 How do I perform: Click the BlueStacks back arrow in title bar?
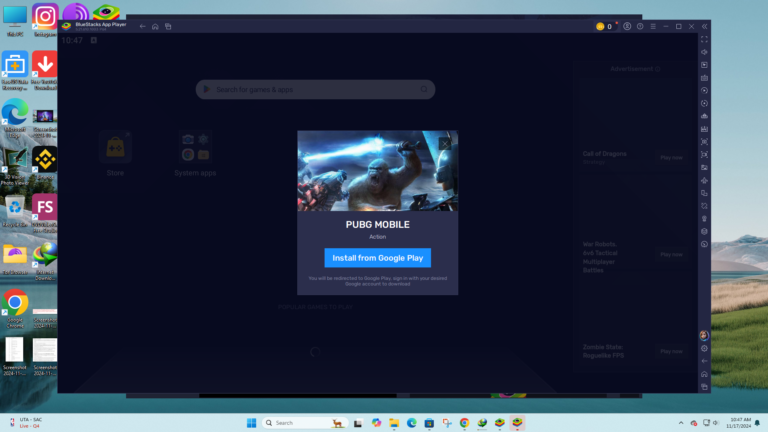pyautogui.click(x=142, y=26)
